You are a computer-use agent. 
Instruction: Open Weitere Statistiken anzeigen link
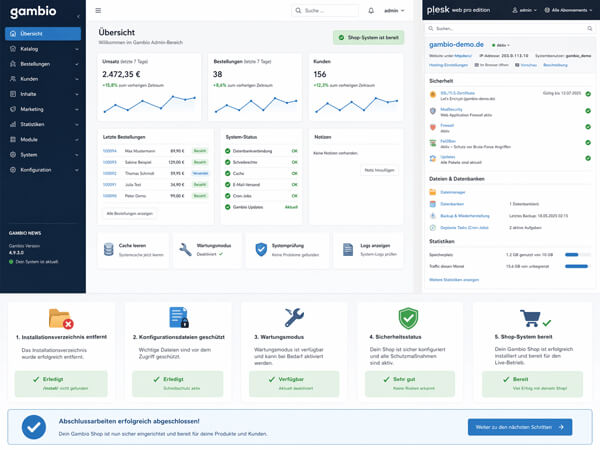tap(454, 280)
